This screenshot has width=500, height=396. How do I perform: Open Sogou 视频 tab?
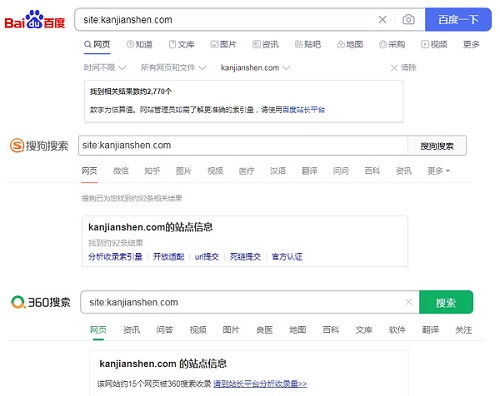(215, 171)
